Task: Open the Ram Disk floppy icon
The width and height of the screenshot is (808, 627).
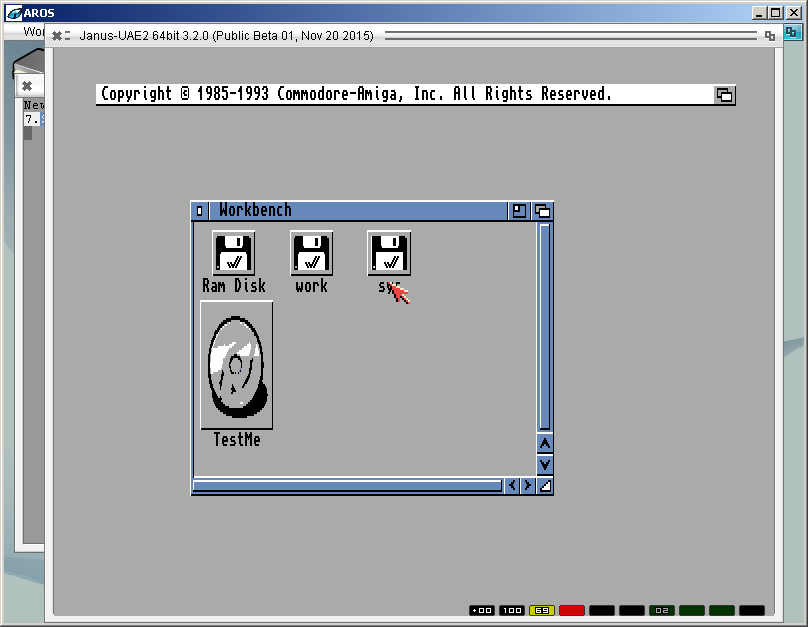Action: (x=234, y=253)
